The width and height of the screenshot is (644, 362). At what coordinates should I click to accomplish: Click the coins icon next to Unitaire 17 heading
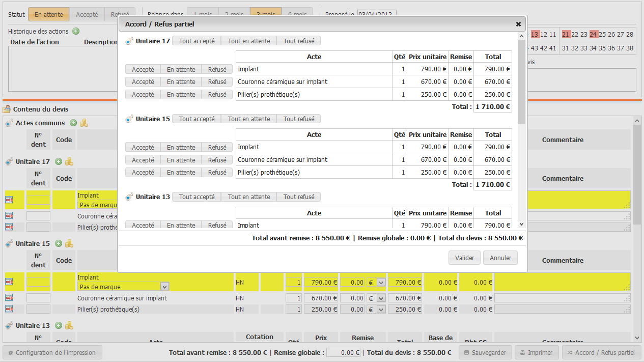[69, 161]
